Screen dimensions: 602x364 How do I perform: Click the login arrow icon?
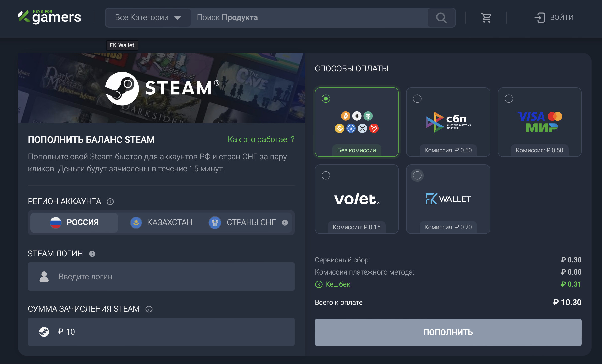[540, 18]
